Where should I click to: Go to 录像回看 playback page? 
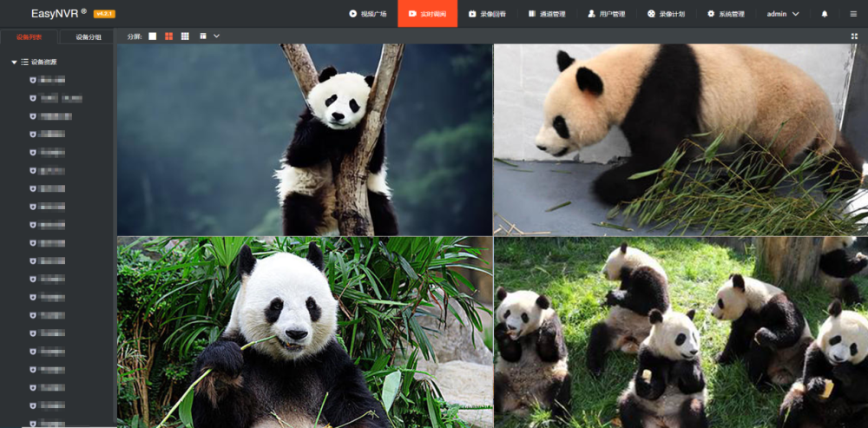[x=487, y=14]
